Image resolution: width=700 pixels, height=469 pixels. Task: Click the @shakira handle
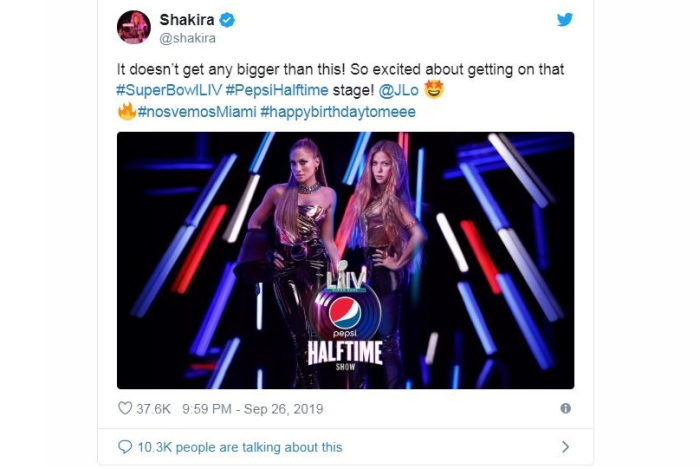point(188,38)
